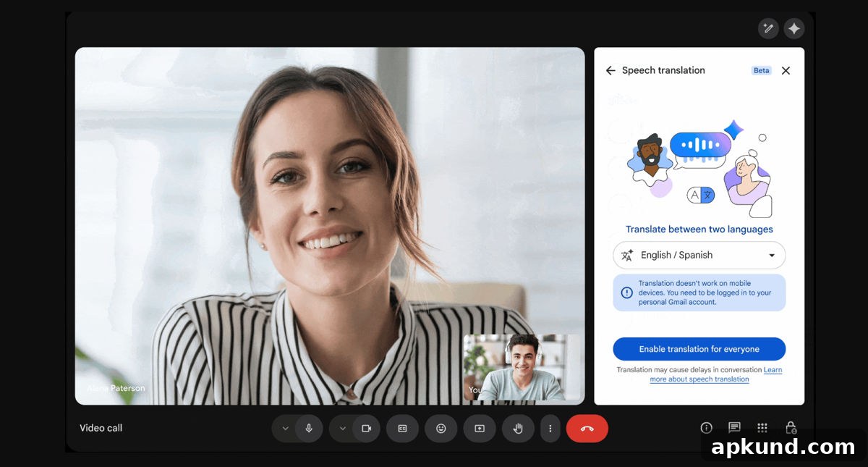Select your self-view video thumbnail
Image resolution: width=868 pixels, height=467 pixels.
tap(522, 367)
